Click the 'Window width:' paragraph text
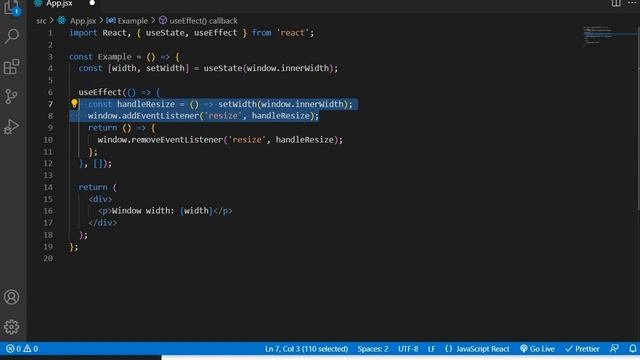The height and width of the screenshot is (360, 640). click(x=143, y=211)
